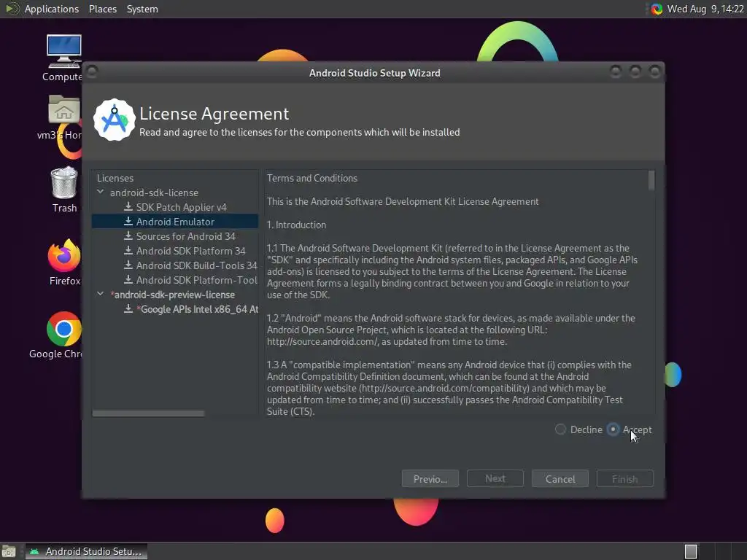Click the Previous button
Viewport: 747px width, 560px height.
point(430,478)
